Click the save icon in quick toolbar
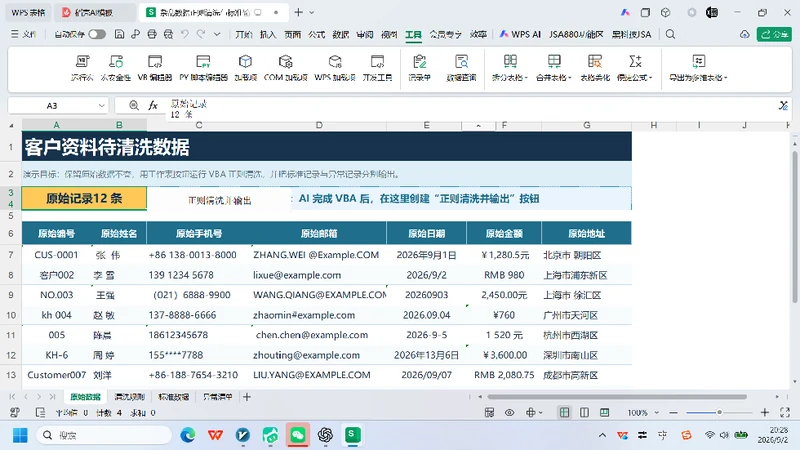 pyautogui.click(x=119, y=34)
